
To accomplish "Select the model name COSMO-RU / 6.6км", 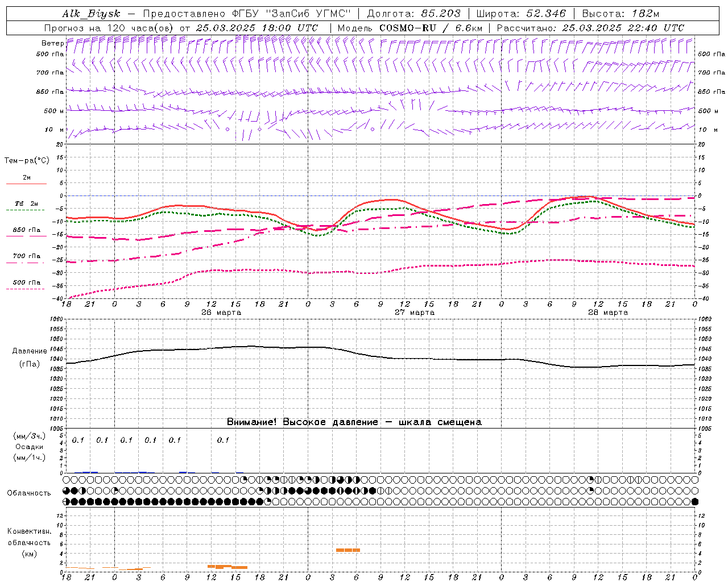I will [431, 28].
